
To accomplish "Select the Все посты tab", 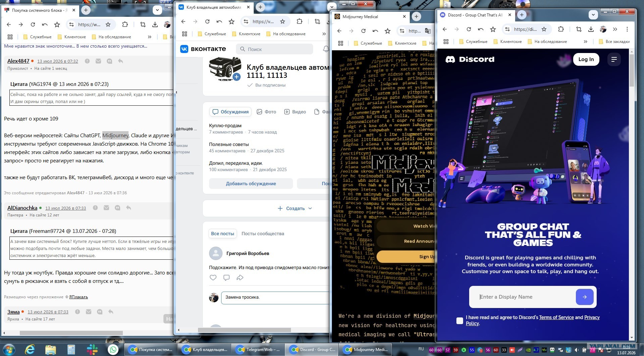I will (x=222, y=234).
